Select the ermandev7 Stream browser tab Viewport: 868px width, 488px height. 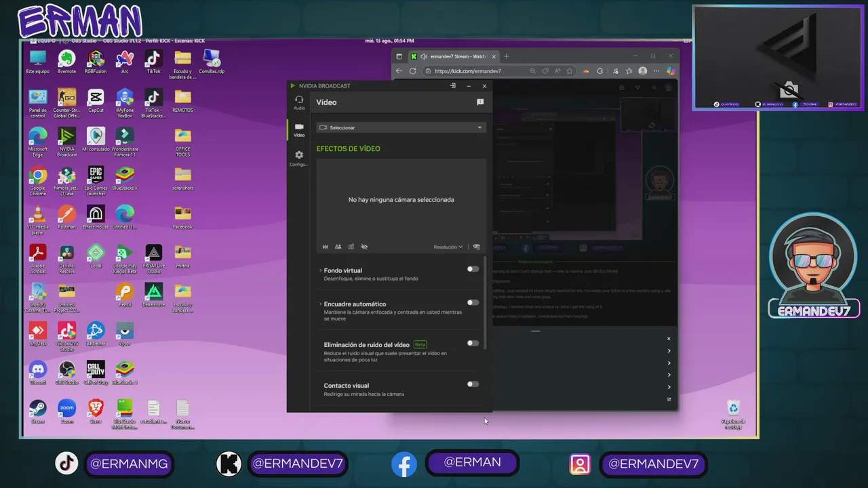tap(453, 56)
